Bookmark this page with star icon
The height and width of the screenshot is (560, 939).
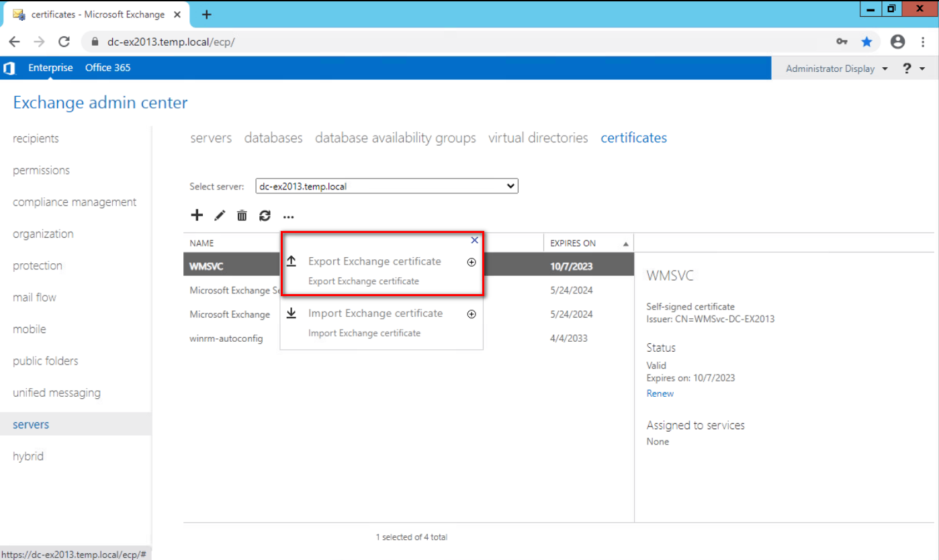866,42
